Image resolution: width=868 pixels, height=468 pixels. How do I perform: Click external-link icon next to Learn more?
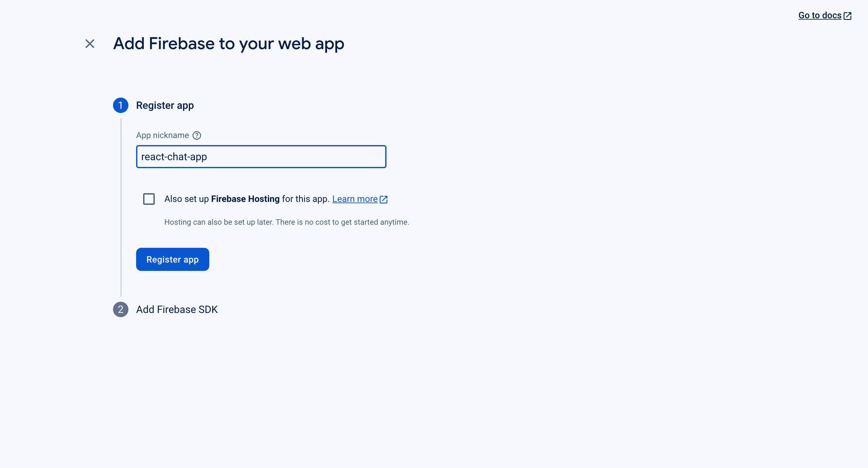tap(384, 199)
